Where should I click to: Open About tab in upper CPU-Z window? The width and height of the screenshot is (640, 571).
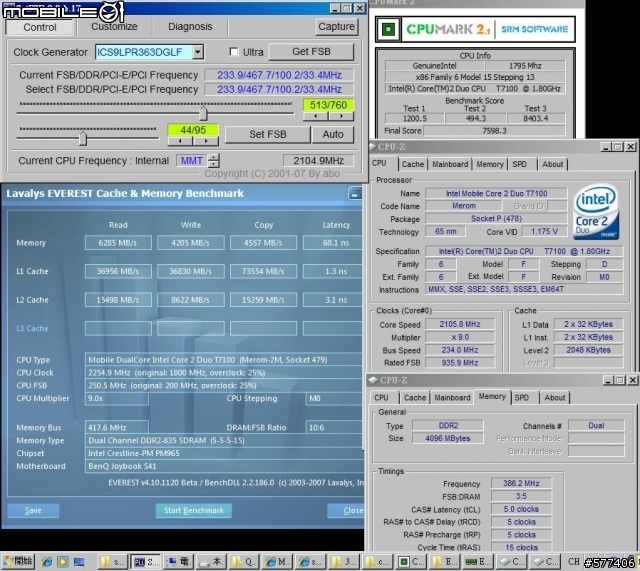552,164
